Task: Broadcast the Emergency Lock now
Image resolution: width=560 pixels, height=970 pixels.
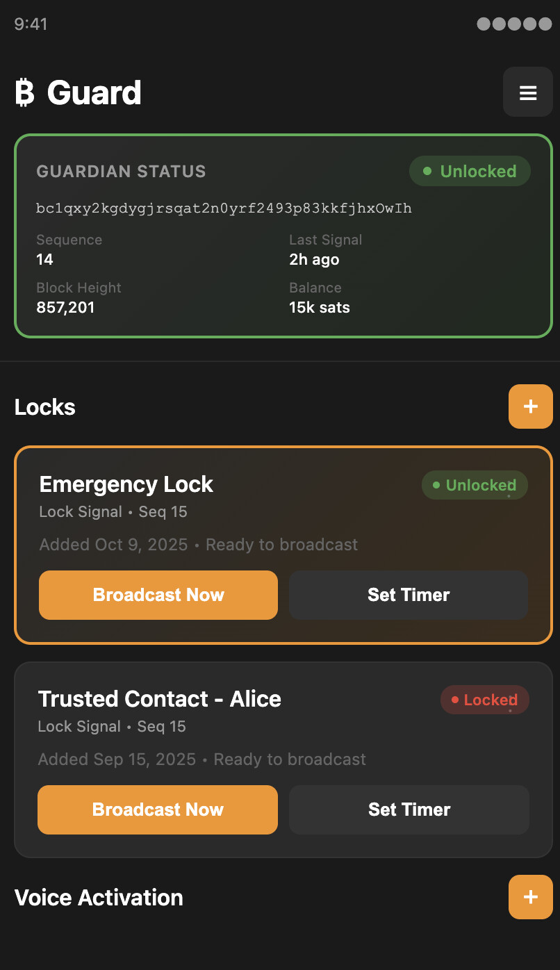Action: 158,595
